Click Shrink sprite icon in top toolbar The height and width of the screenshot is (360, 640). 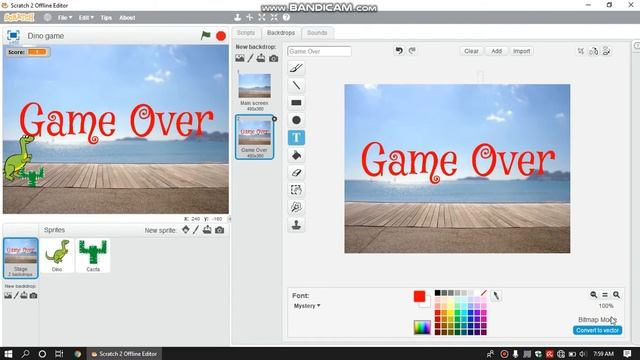click(x=274, y=17)
